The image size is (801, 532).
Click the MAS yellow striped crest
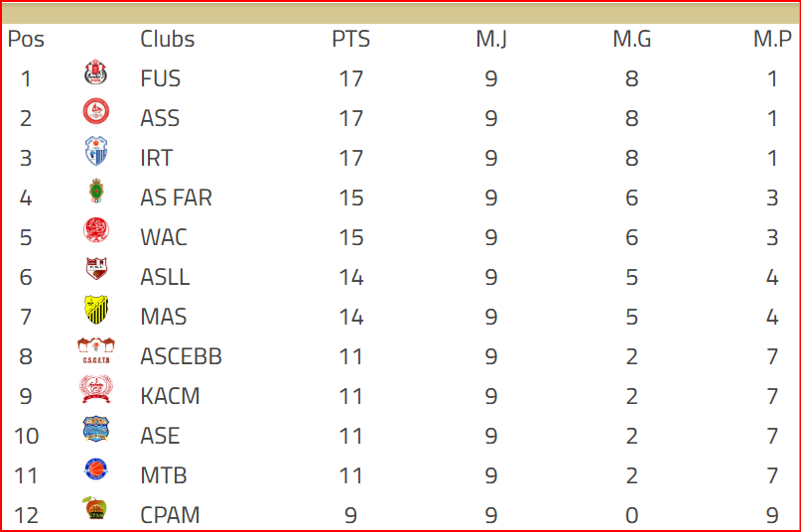(96, 310)
